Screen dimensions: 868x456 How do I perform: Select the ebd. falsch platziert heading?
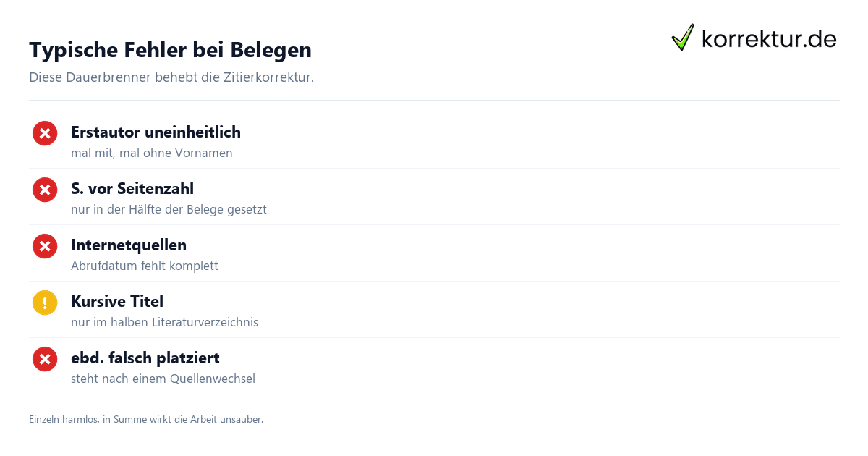coord(145,358)
